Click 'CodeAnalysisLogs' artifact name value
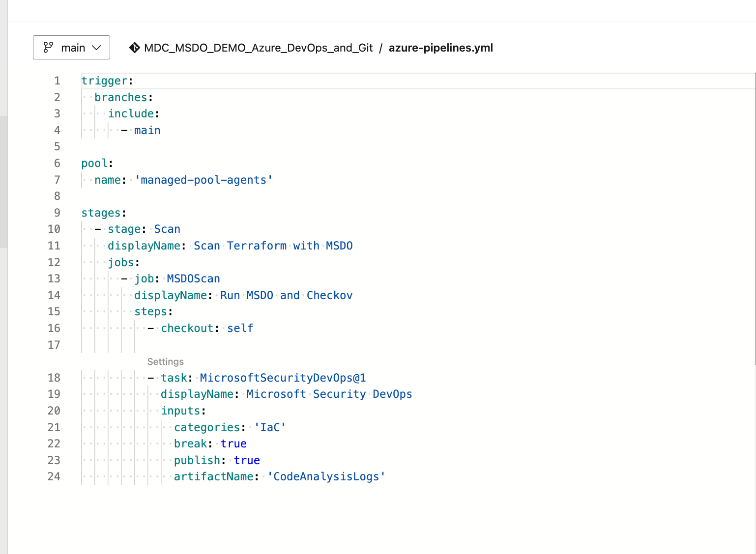This screenshot has width=756, height=554. [x=326, y=476]
